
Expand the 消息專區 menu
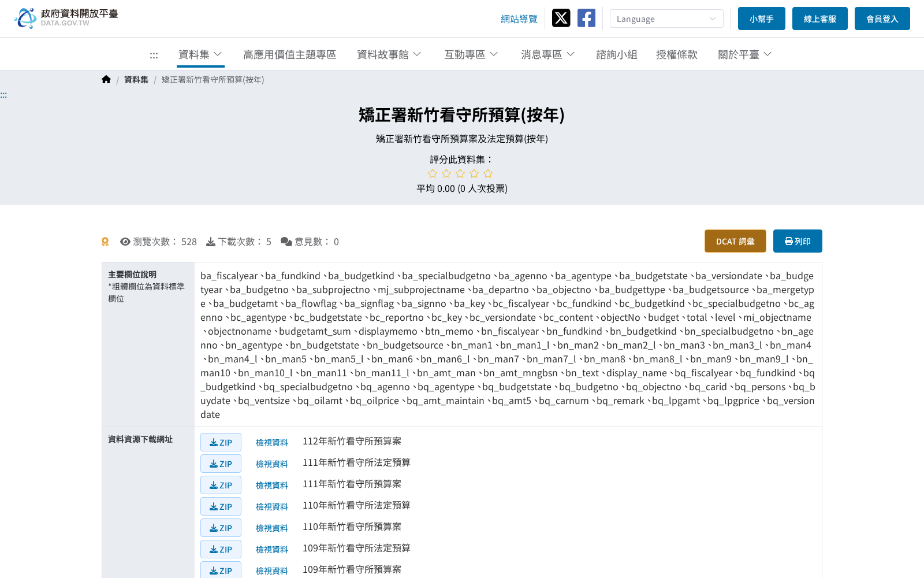click(548, 54)
